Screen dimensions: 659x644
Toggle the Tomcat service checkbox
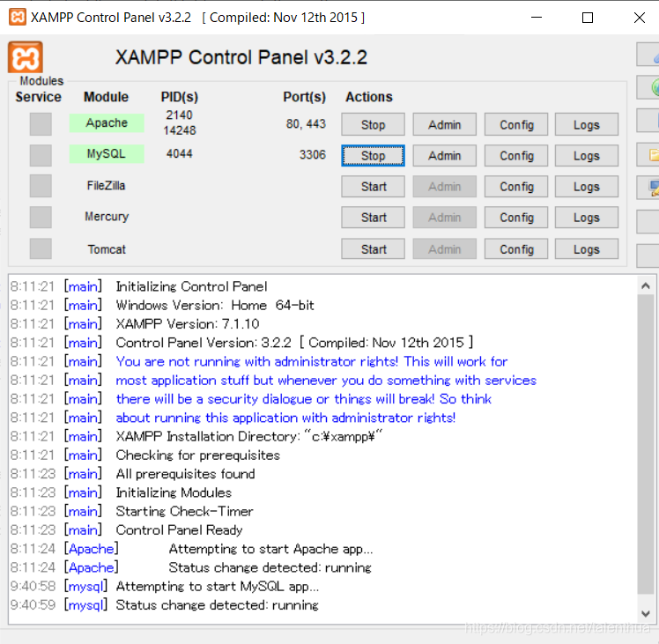point(41,248)
